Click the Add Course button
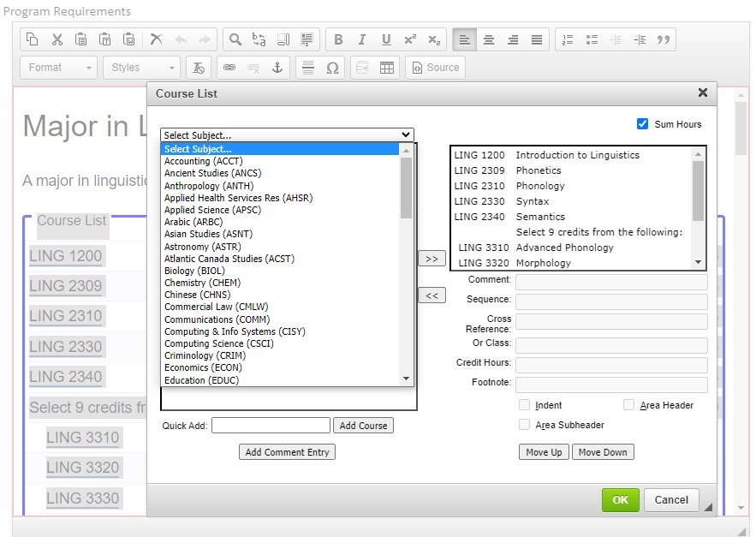This screenshot has height=537, width=756. click(x=364, y=426)
